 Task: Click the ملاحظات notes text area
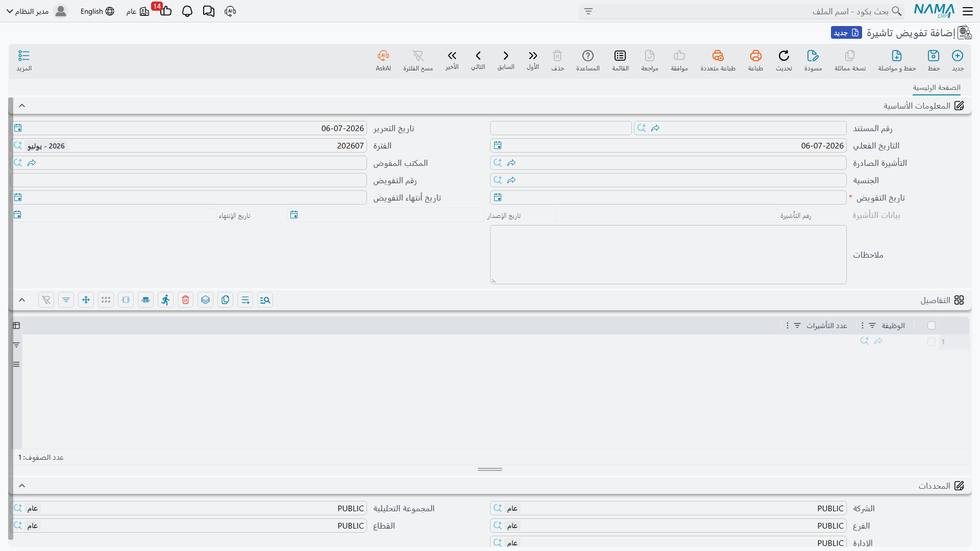click(x=668, y=255)
